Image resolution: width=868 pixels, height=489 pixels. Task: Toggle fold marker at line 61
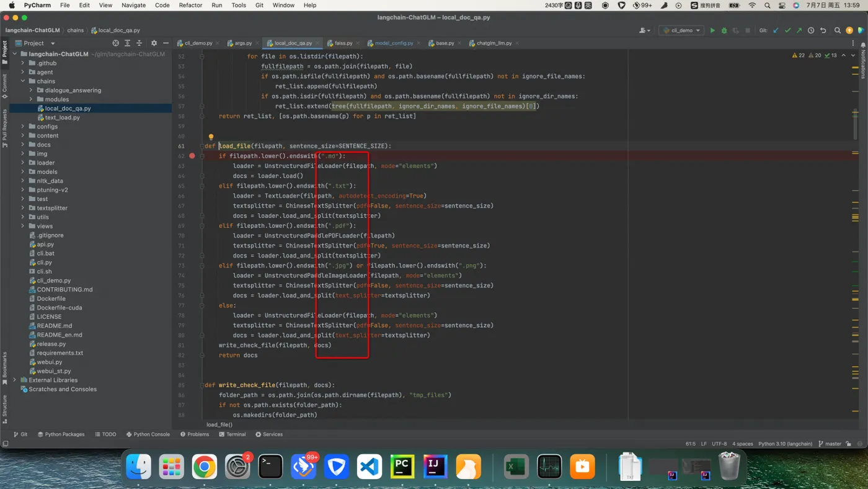pos(202,146)
